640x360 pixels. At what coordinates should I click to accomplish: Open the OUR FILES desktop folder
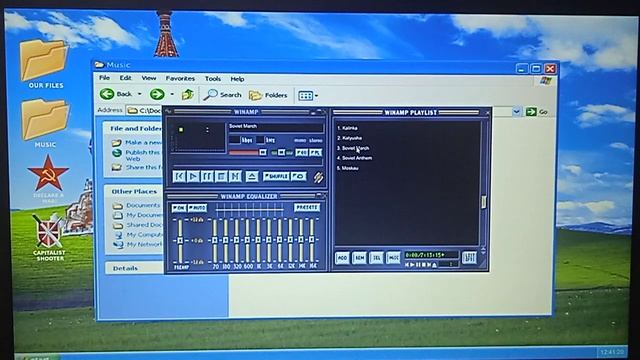[45, 64]
